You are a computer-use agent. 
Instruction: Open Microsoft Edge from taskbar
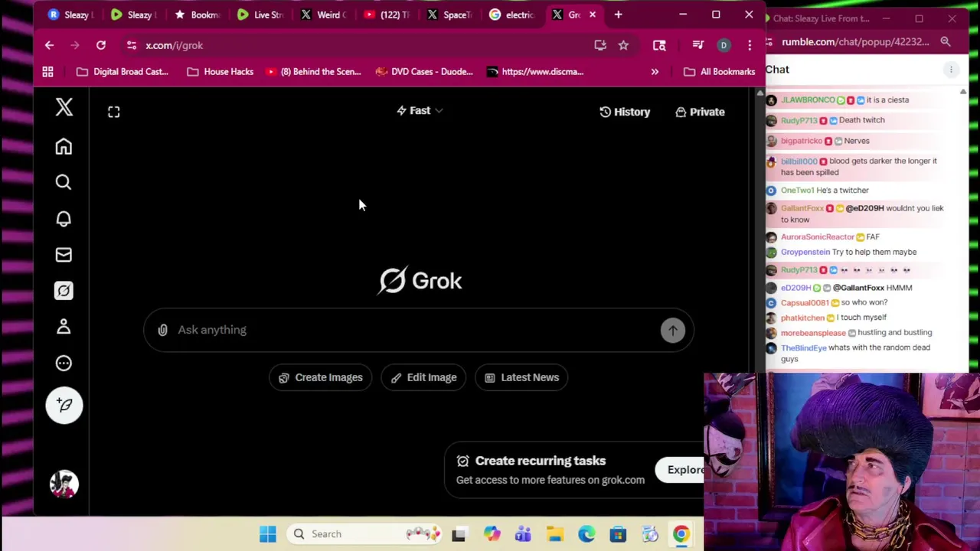point(586,534)
